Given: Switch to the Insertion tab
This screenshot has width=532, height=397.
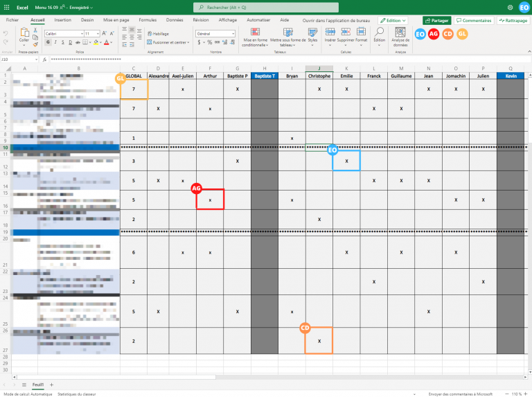Looking at the screenshot, I should 63,20.
